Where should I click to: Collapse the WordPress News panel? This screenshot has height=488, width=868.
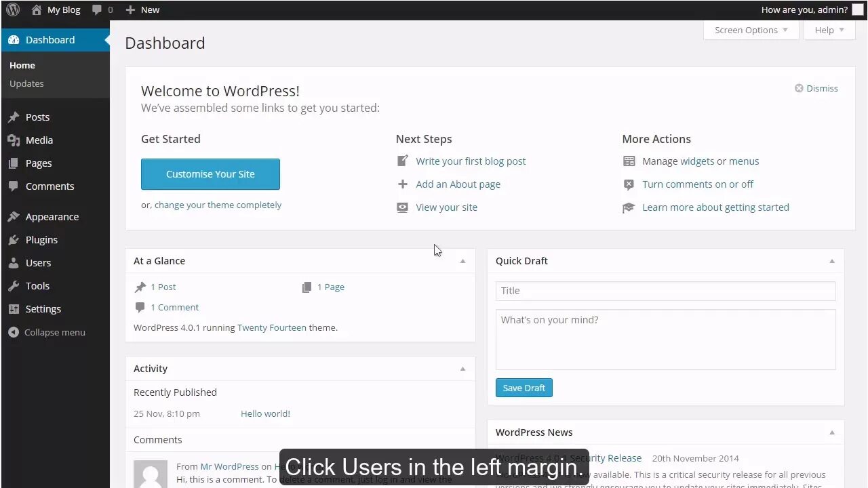(x=832, y=432)
